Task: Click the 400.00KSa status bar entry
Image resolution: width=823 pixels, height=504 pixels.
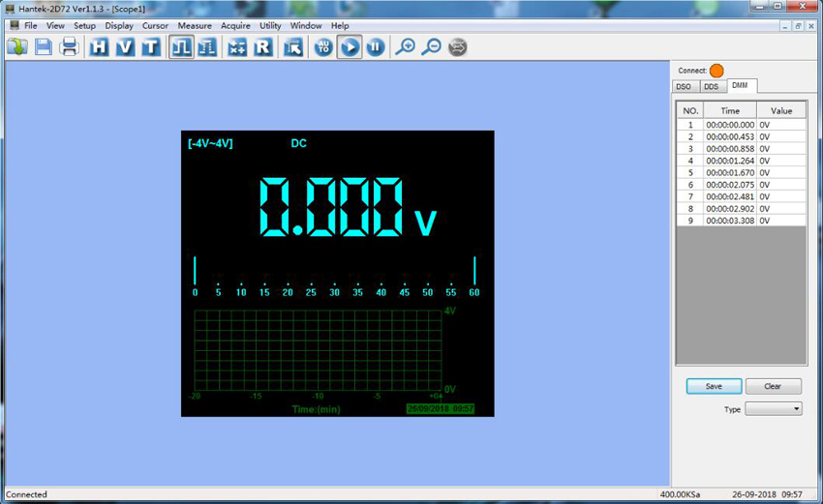Action: (680, 494)
